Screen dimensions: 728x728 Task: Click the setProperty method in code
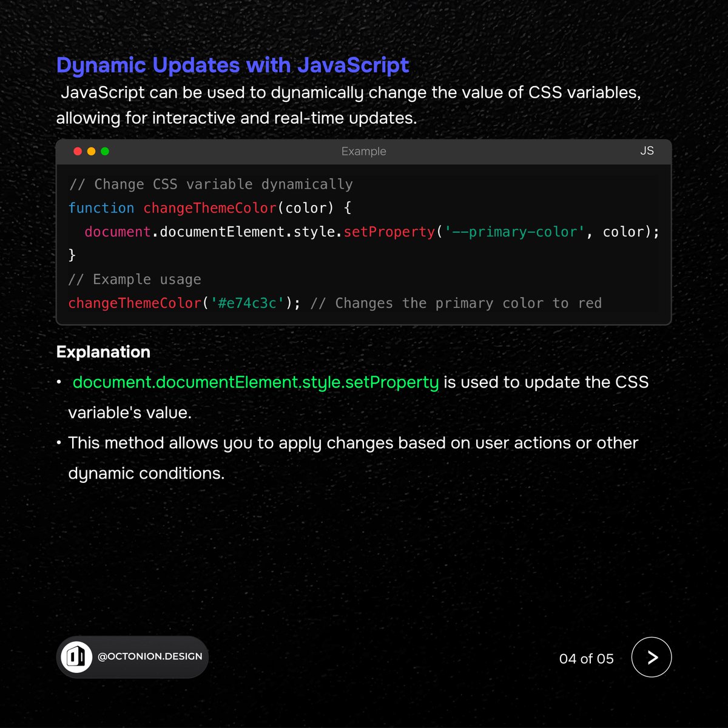point(389,232)
